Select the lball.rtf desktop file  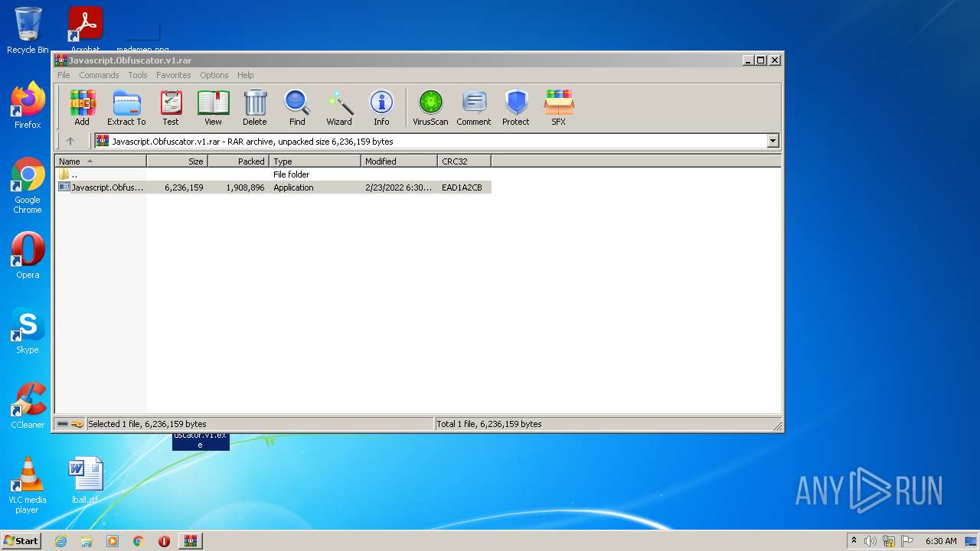pos(85,481)
